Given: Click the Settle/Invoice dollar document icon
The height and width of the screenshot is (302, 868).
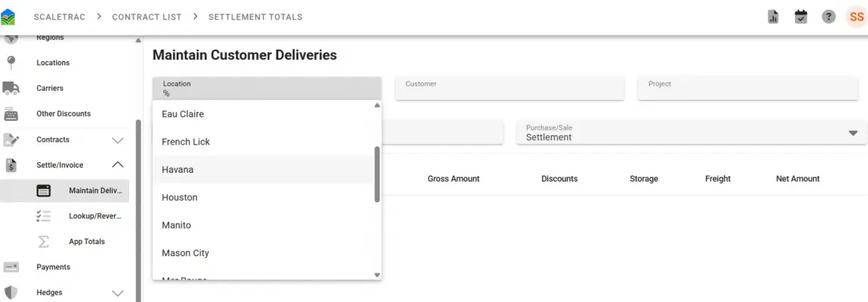Looking at the screenshot, I should click(11, 165).
